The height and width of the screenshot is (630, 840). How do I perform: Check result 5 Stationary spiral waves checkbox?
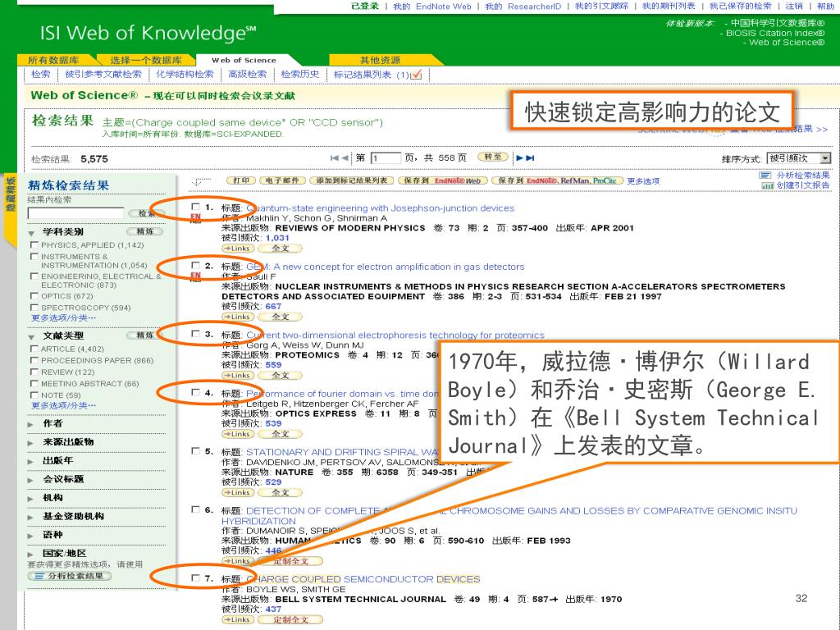[195, 451]
